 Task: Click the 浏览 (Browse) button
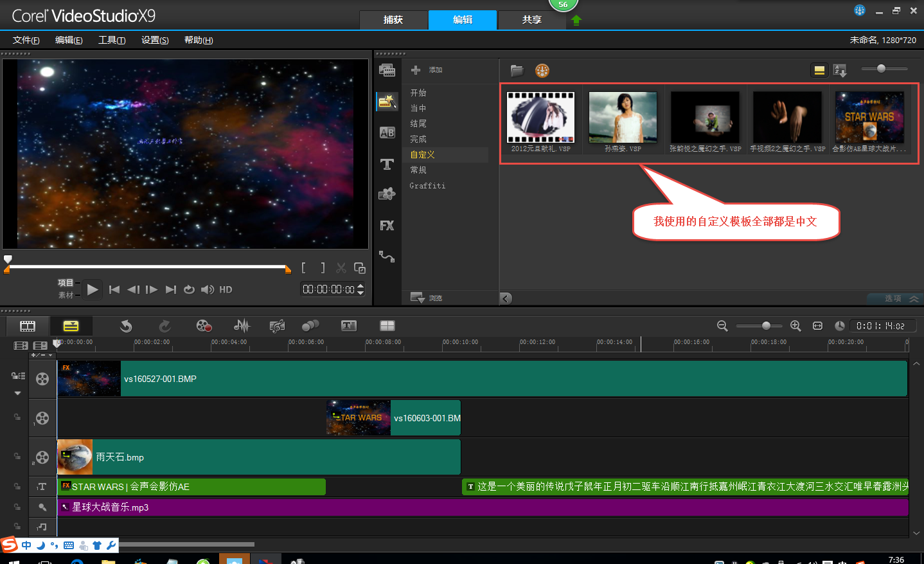click(x=427, y=298)
